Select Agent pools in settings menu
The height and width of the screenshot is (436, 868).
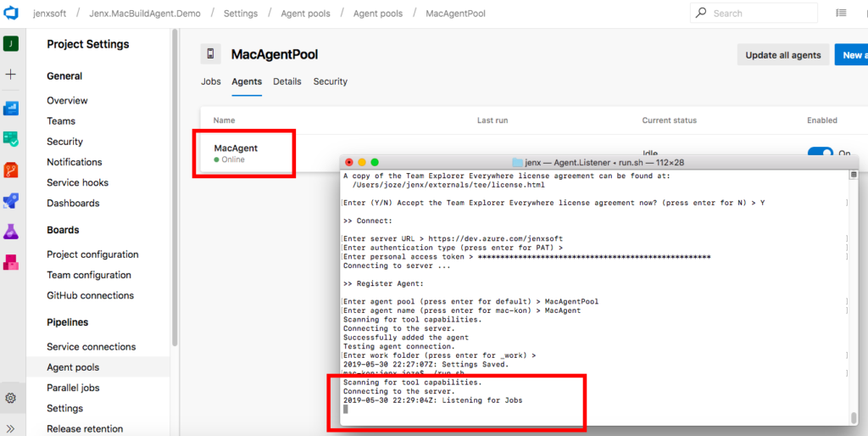click(98, 367)
